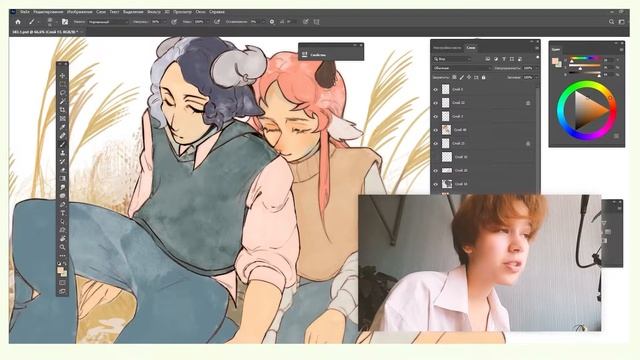Open the Layers panel flyout menu
This screenshot has height=360, width=640.
click(537, 48)
